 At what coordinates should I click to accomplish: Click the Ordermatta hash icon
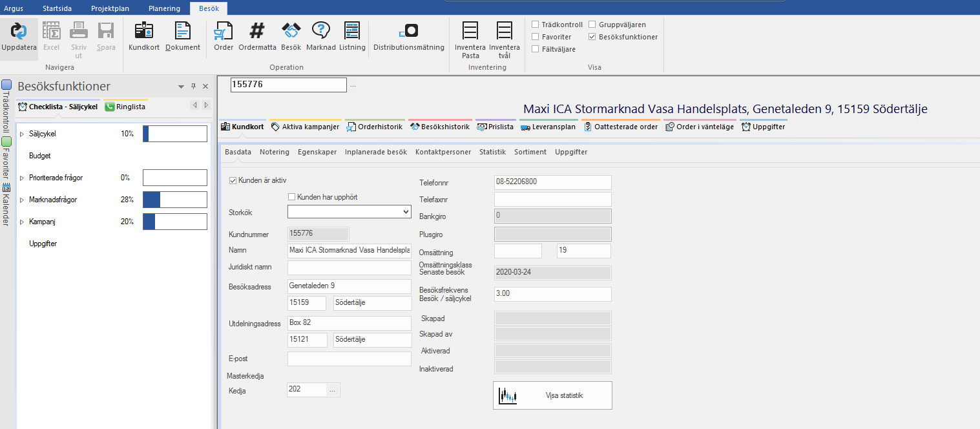(x=257, y=30)
